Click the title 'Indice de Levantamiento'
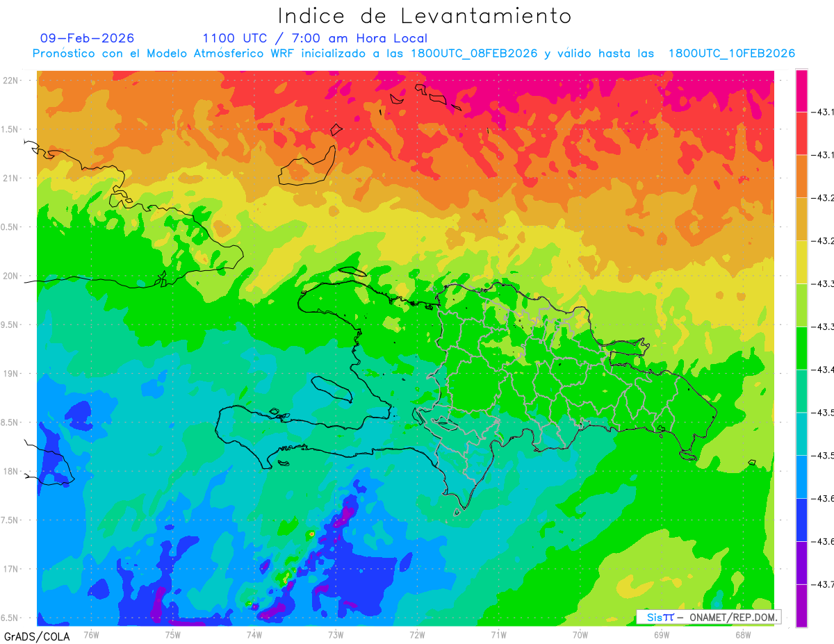834x644 pixels. (425, 16)
